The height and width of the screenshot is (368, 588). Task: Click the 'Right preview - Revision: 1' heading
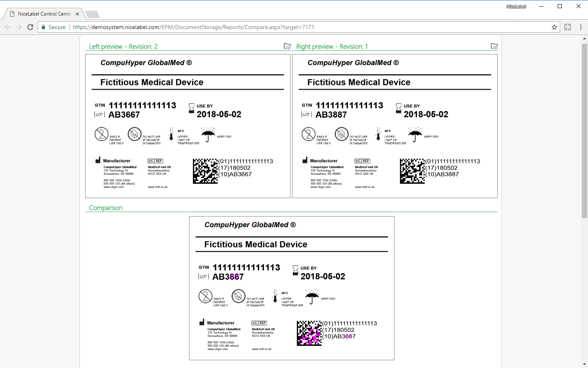332,47
